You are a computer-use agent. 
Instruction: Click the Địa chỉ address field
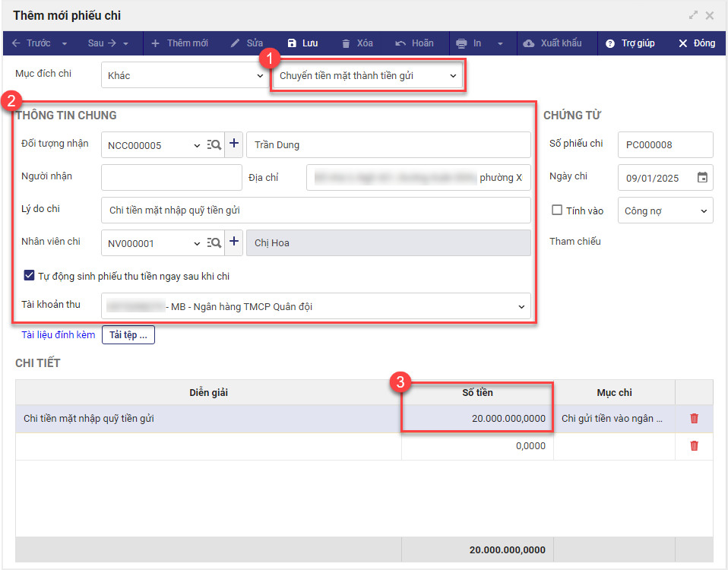(x=418, y=177)
